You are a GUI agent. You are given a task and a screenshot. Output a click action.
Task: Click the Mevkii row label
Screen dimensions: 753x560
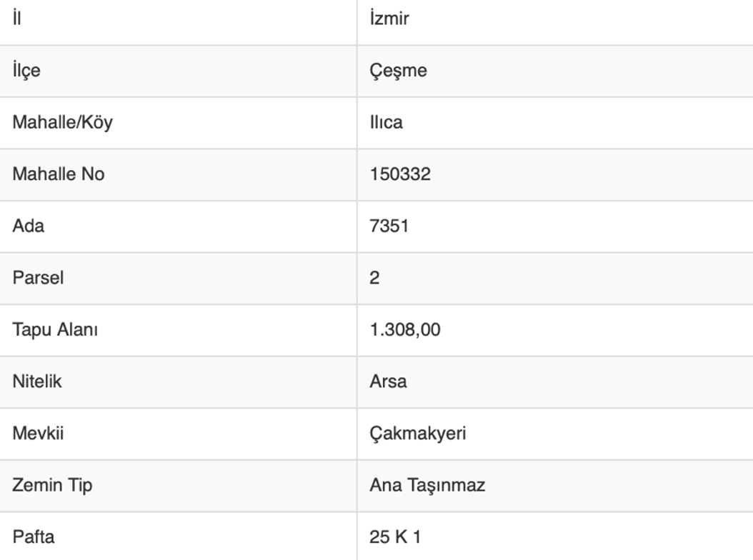(38, 434)
